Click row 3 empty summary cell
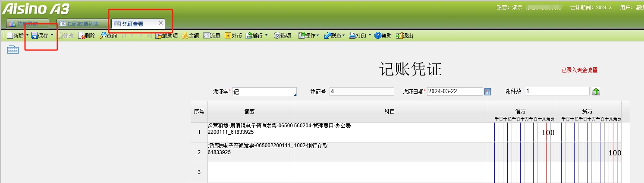This screenshot has width=644, height=183. [251, 172]
